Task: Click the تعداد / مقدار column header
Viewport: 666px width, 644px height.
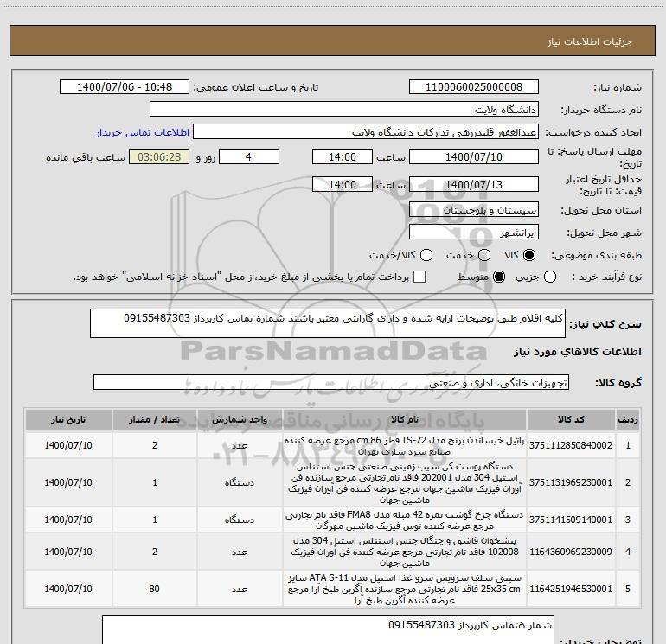Action: coord(155,419)
